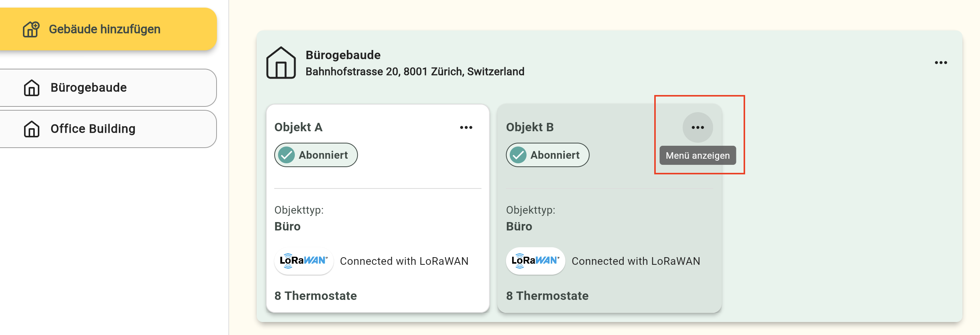Click the LoRaWAN logo on Objekt B

535,261
